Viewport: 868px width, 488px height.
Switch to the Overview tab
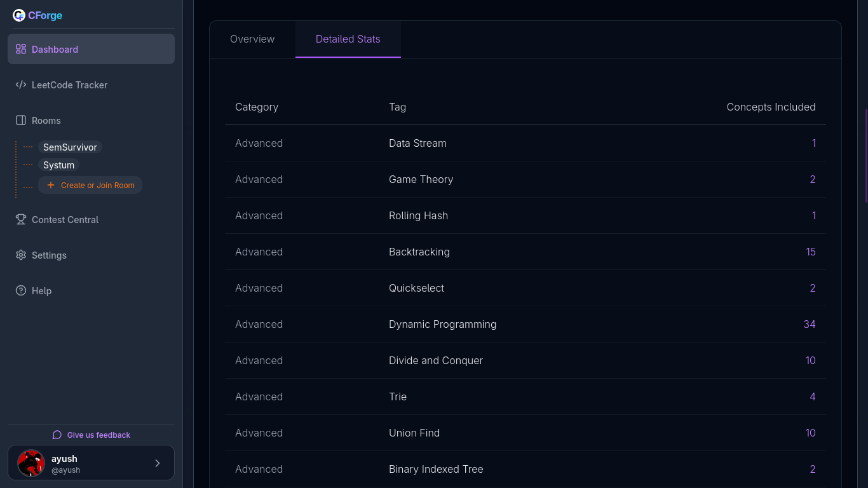252,39
